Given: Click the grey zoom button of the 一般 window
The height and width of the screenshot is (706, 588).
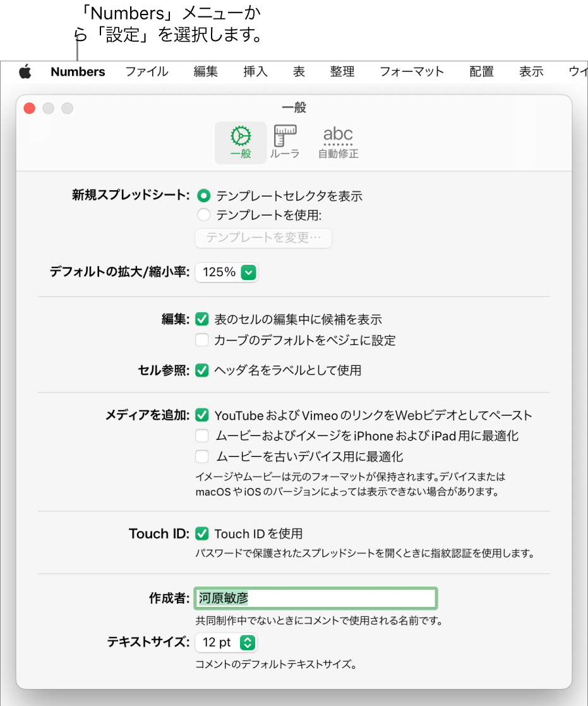Looking at the screenshot, I should [68, 108].
